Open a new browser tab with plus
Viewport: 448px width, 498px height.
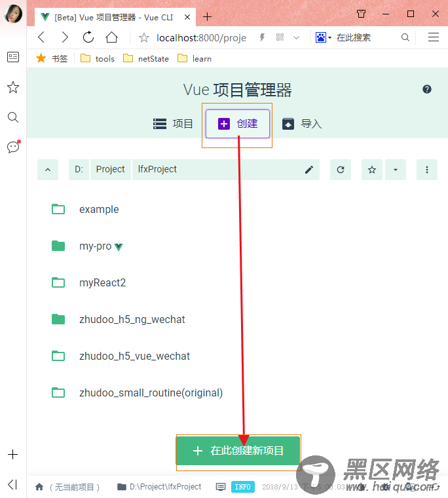pos(207,16)
